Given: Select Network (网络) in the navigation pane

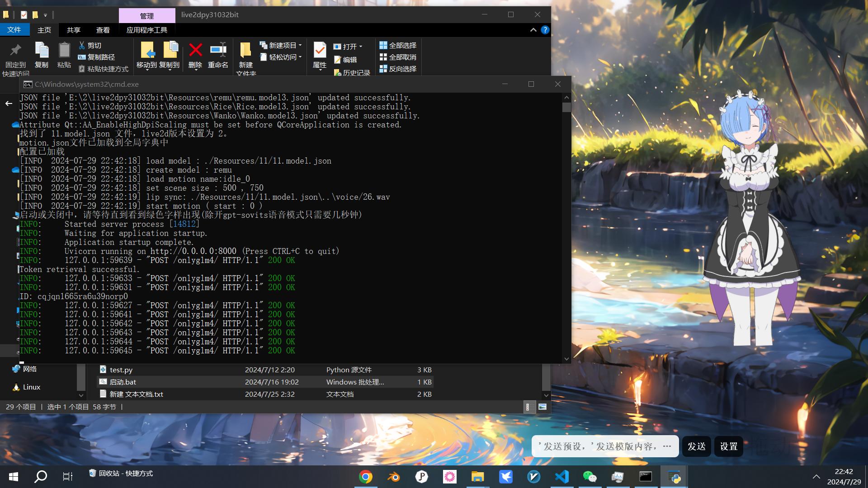Looking at the screenshot, I should 25,369.
